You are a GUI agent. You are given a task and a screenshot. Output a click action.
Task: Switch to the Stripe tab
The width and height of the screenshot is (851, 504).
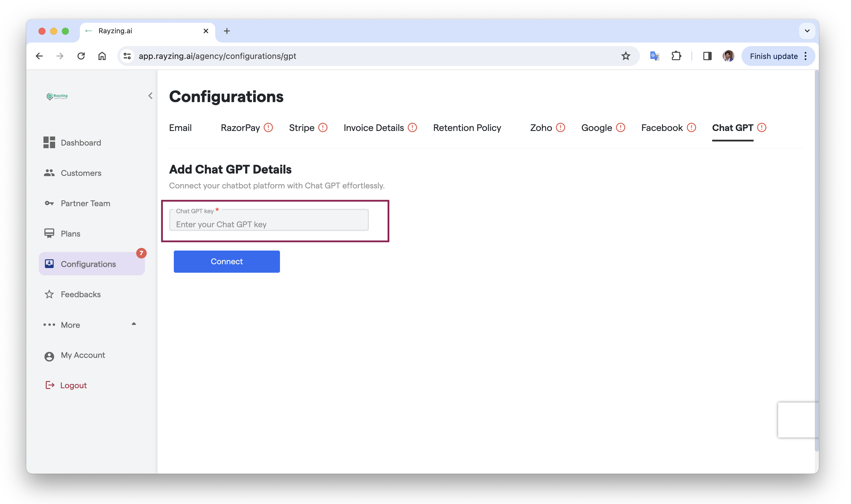coord(302,128)
